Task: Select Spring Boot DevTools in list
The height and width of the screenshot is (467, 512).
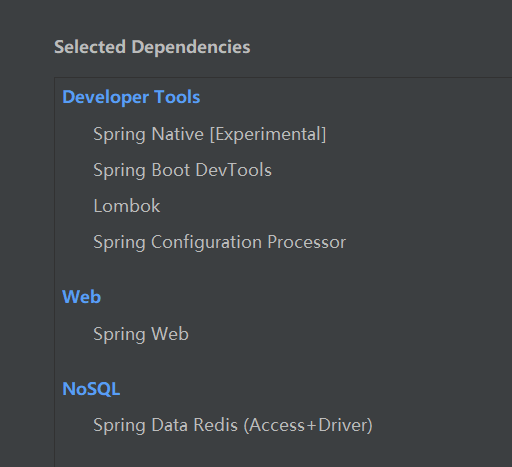Action: [x=182, y=170]
